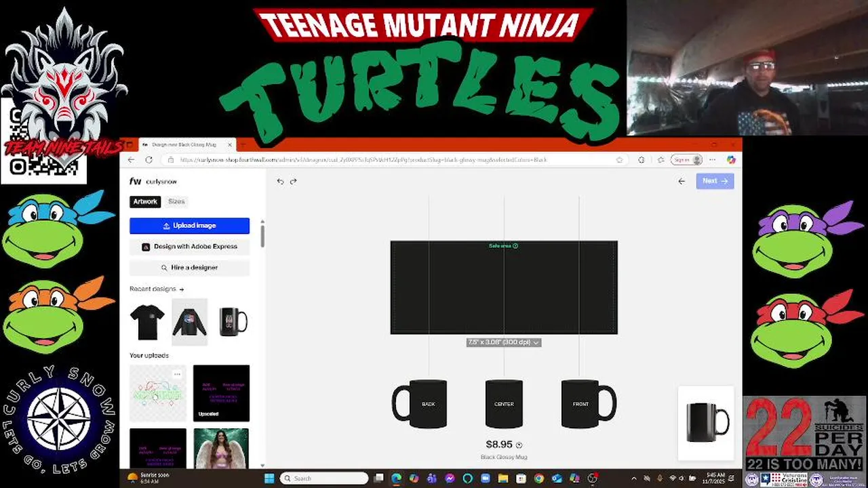
Task: Open the Windows Start menu
Action: click(x=269, y=479)
